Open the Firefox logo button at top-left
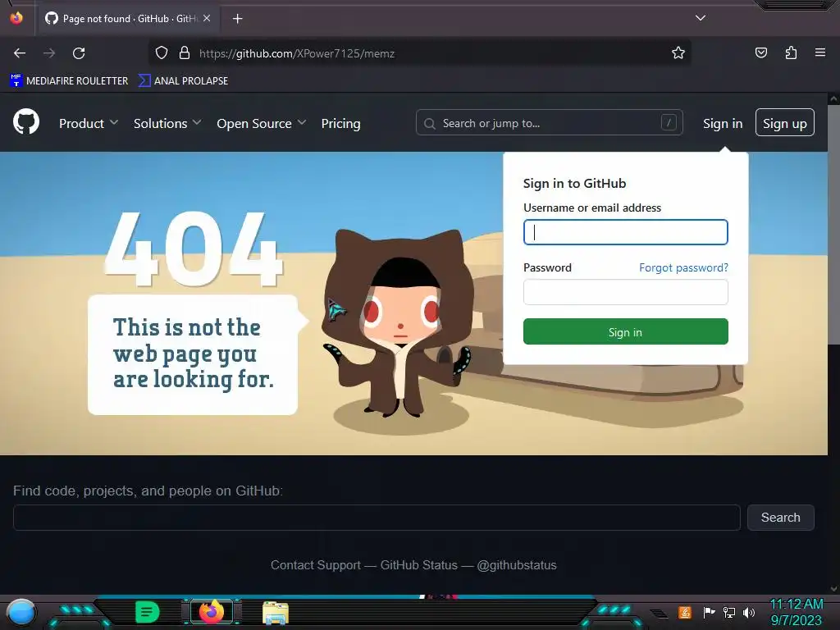This screenshot has height=630, width=840. (x=16, y=18)
